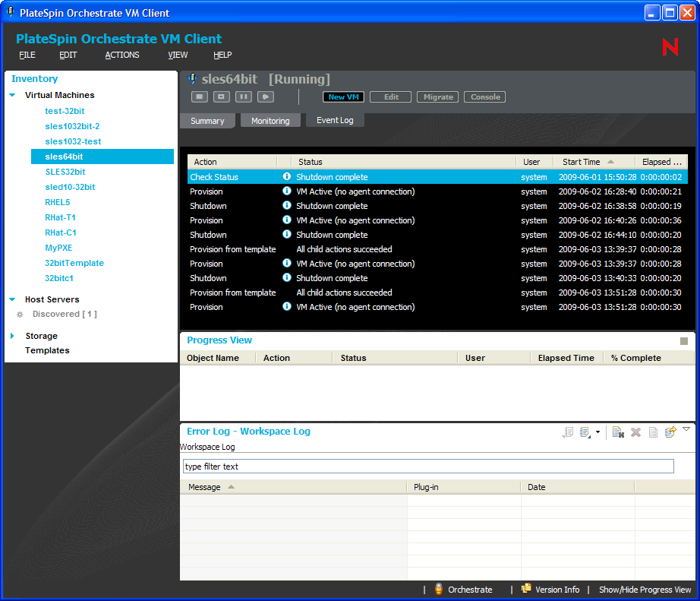Open the Error Log view menu triangle
The image size is (700, 601).
(x=686, y=429)
